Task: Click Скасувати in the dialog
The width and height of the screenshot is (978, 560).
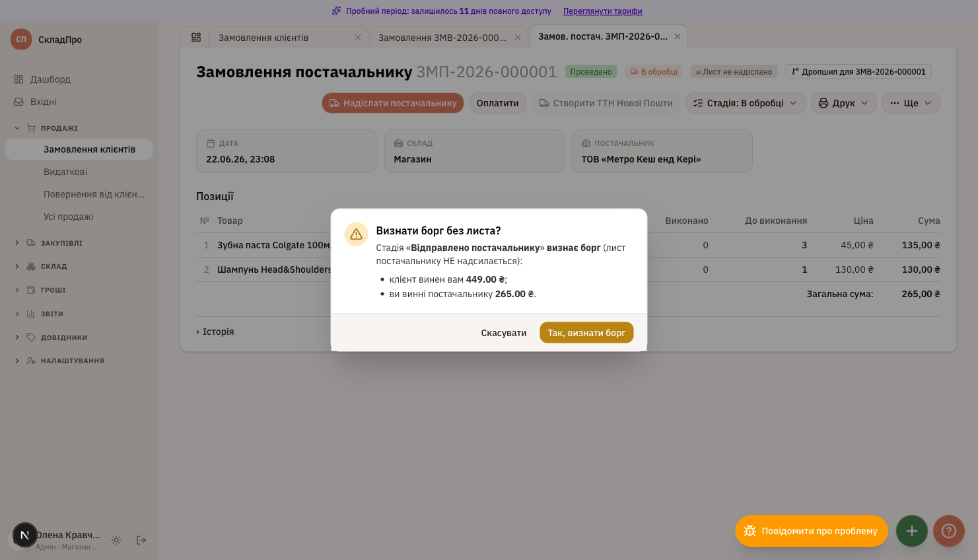Action: (504, 333)
